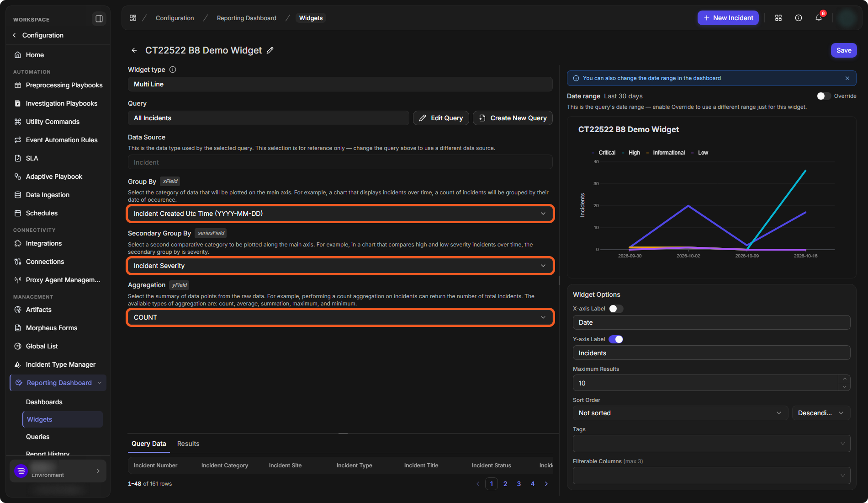
Task: Open Global List in sidebar
Action: click(58, 346)
